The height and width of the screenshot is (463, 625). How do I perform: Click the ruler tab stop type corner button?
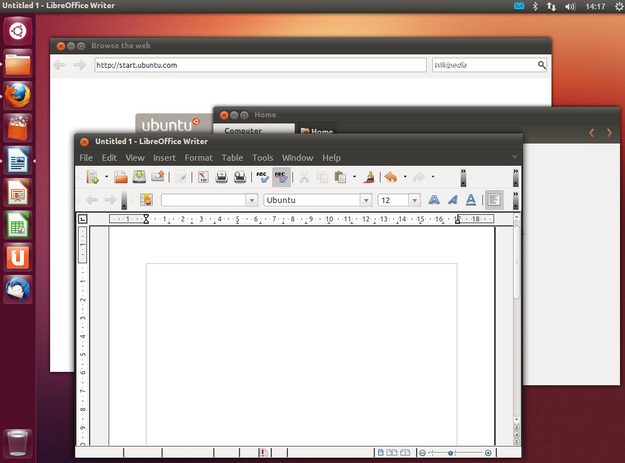coord(83,219)
